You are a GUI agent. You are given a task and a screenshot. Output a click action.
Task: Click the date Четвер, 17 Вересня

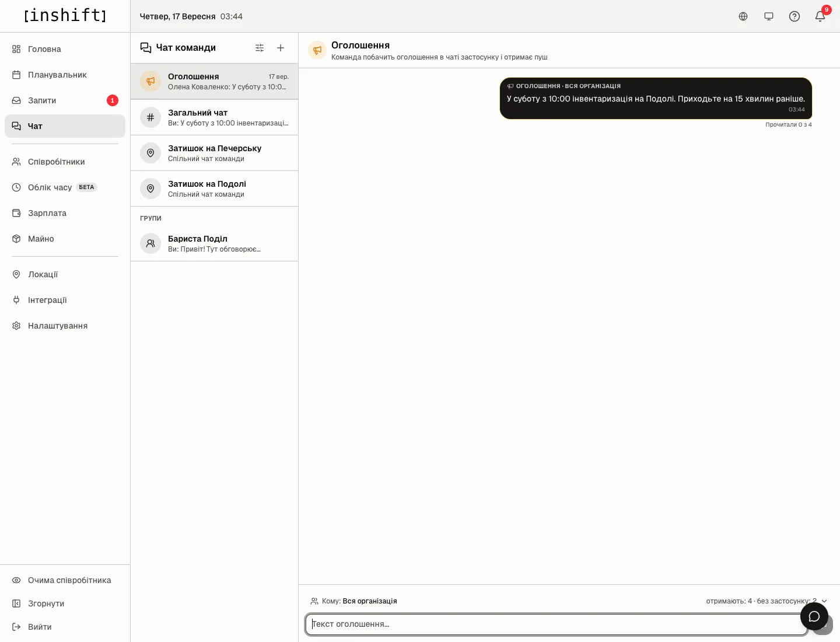point(177,16)
